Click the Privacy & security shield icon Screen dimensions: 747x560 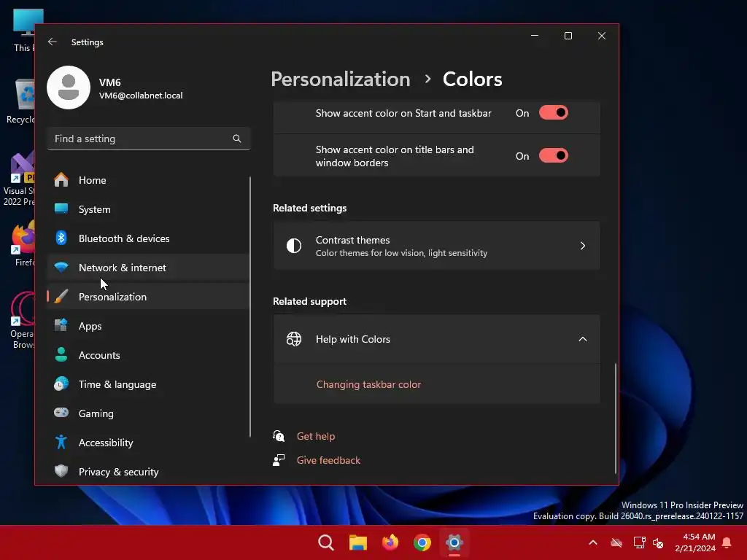point(61,471)
